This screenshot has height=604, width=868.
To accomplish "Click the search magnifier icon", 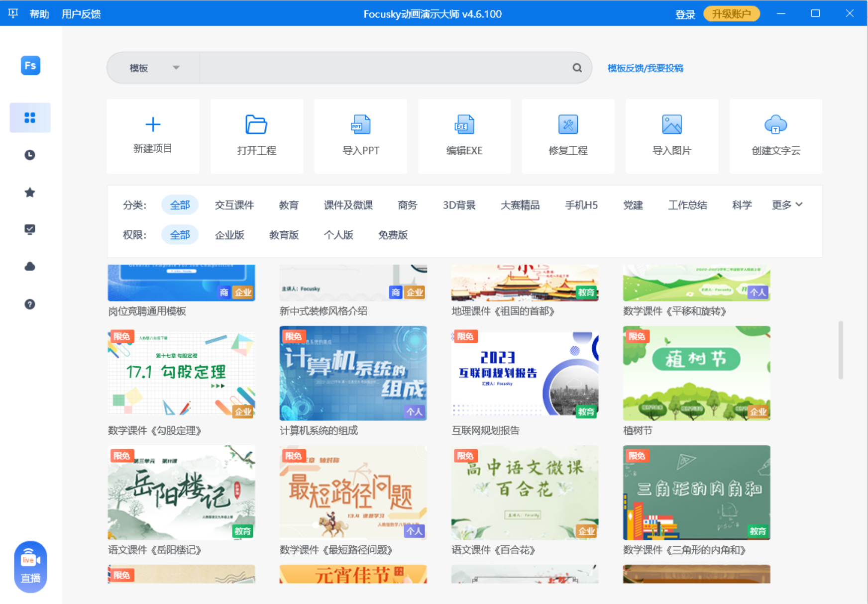I will pyautogui.click(x=577, y=68).
